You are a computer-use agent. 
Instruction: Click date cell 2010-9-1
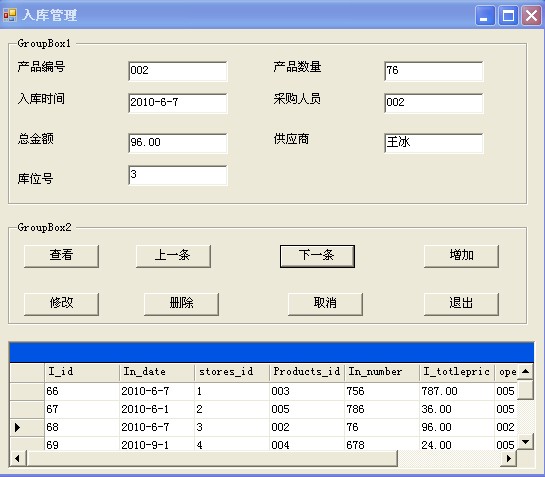[157, 444]
